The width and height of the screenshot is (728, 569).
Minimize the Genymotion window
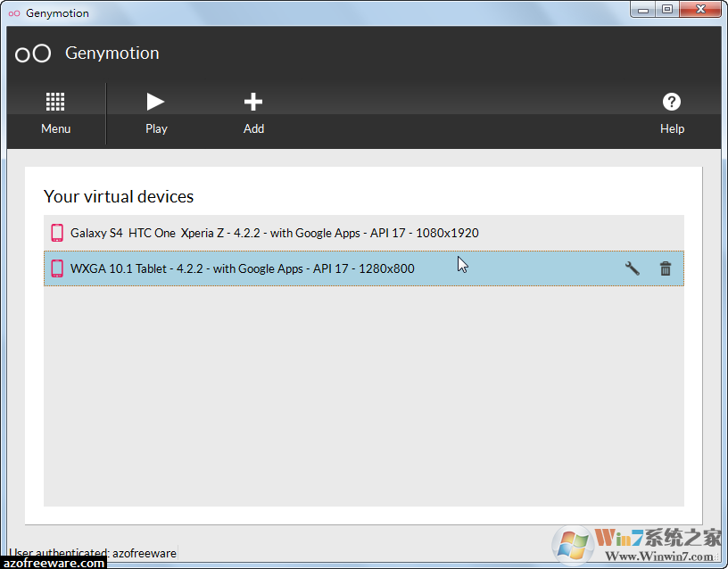[x=643, y=9]
